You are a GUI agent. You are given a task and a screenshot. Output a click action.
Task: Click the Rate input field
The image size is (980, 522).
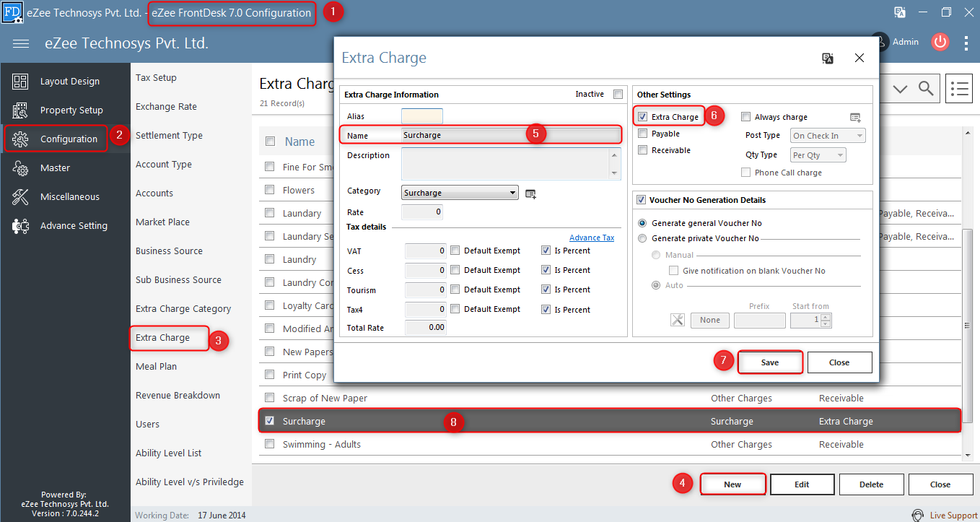[422, 212]
